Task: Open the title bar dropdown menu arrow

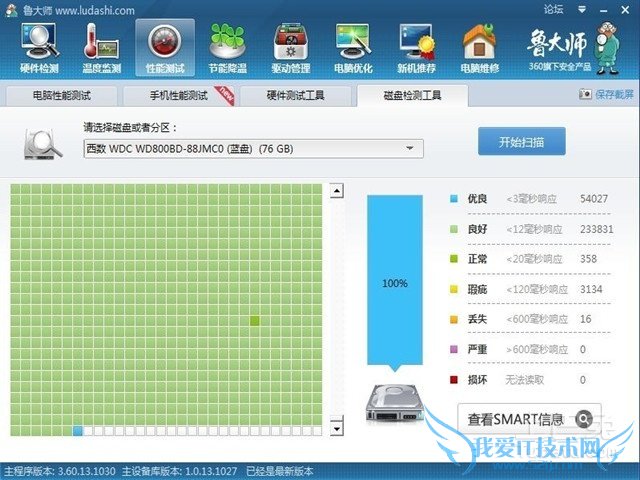Action: 582,9
